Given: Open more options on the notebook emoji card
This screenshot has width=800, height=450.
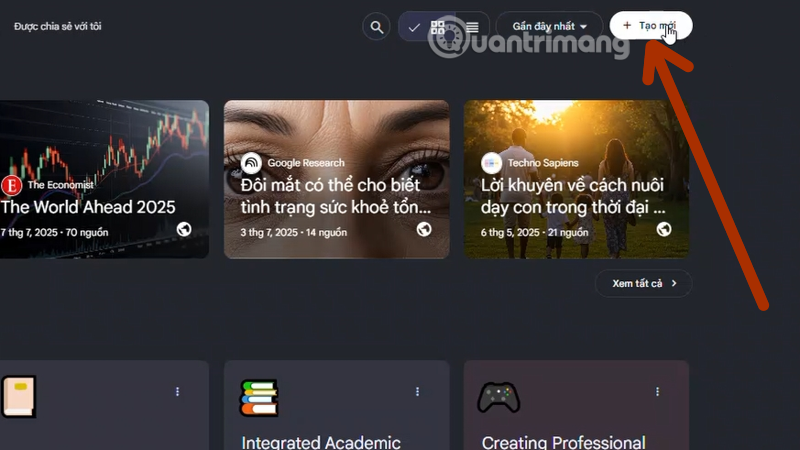Looking at the screenshot, I should coord(178,391).
